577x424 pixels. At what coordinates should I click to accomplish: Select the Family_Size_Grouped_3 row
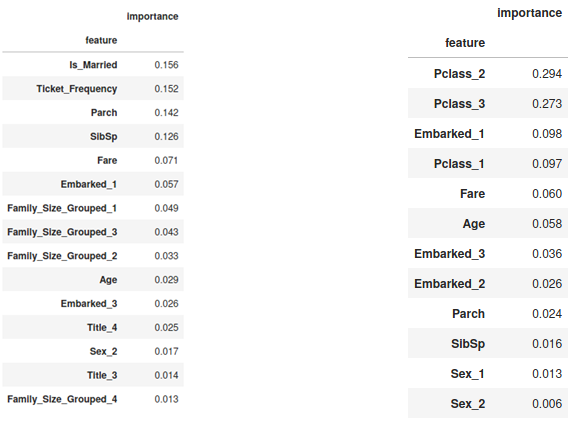pos(93,232)
